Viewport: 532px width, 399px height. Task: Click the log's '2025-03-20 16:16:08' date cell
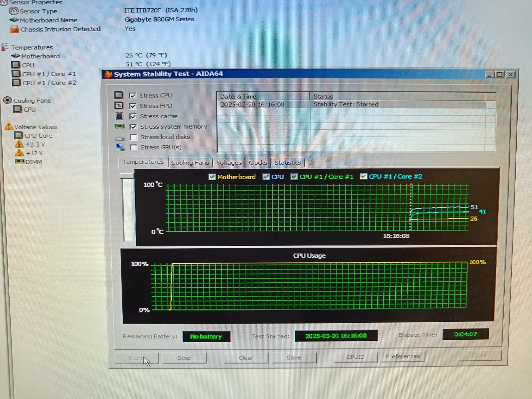[253, 104]
